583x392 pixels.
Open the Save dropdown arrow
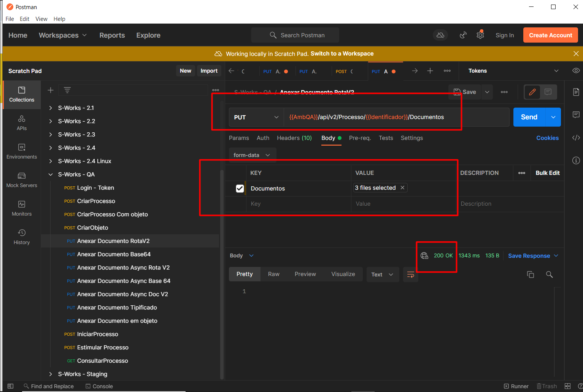pos(487,92)
